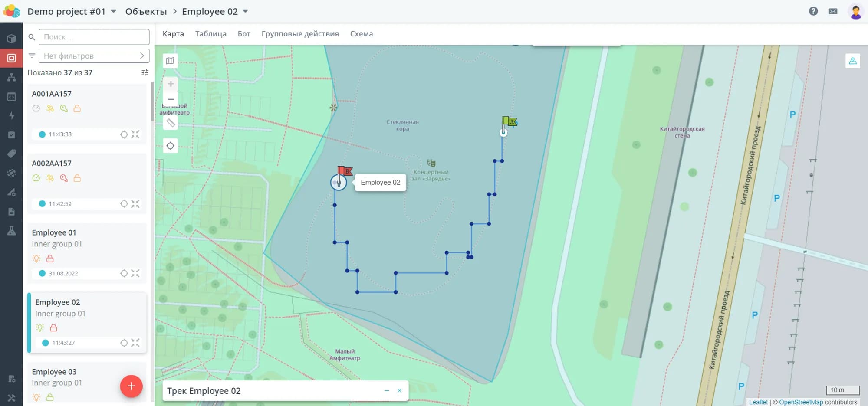Image resolution: width=868 pixels, height=406 pixels.
Task: Expand the Demo project #01 dropdown
Action: click(x=114, y=11)
